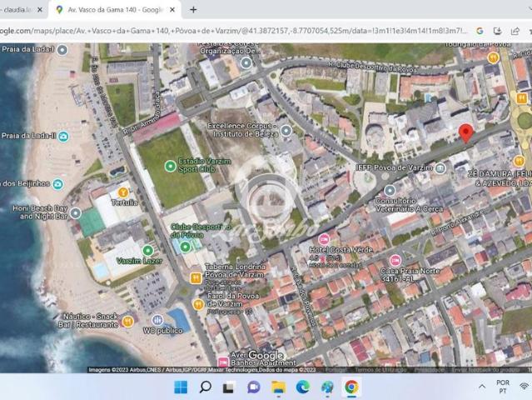Click the Taberna Londrina restaurant pin
532x400 pixels.
click(x=196, y=278)
